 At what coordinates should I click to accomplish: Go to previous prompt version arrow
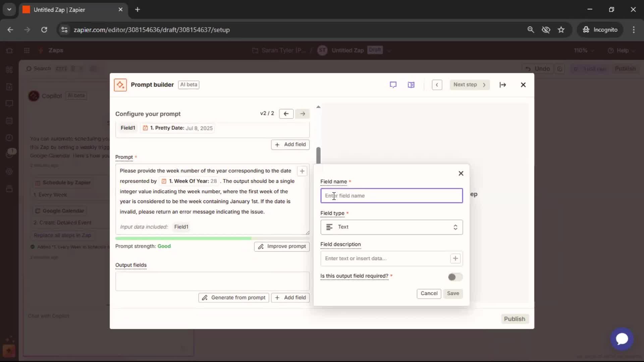[x=286, y=114]
